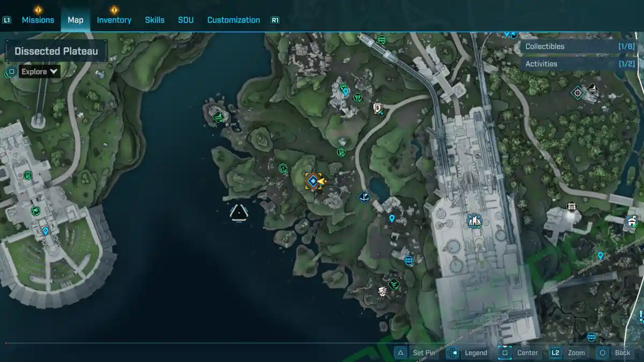Select the blue pin in the northern ruins

[x=346, y=92]
